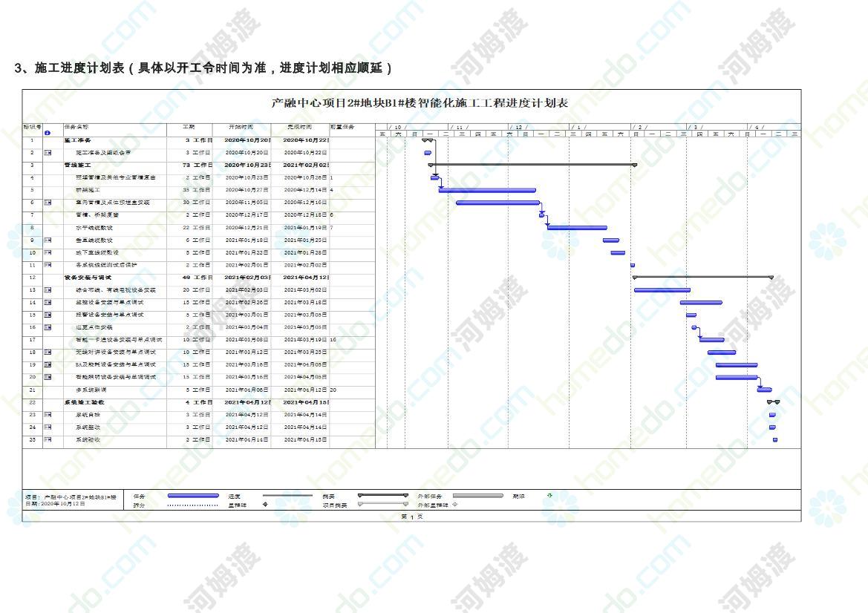Click the constraint calendar icon in row 25
The width and height of the screenshot is (868, 613).
point(48,439)
